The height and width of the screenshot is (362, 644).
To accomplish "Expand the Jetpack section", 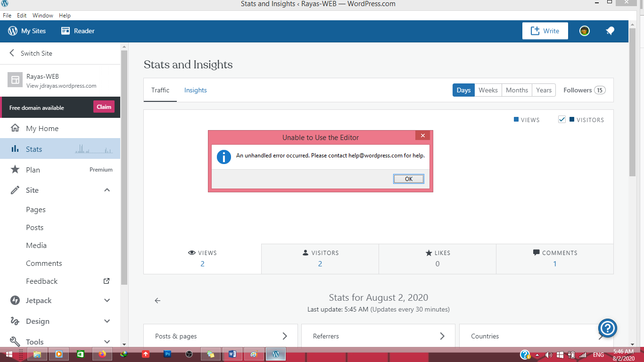I will click(x=107, y=300).
